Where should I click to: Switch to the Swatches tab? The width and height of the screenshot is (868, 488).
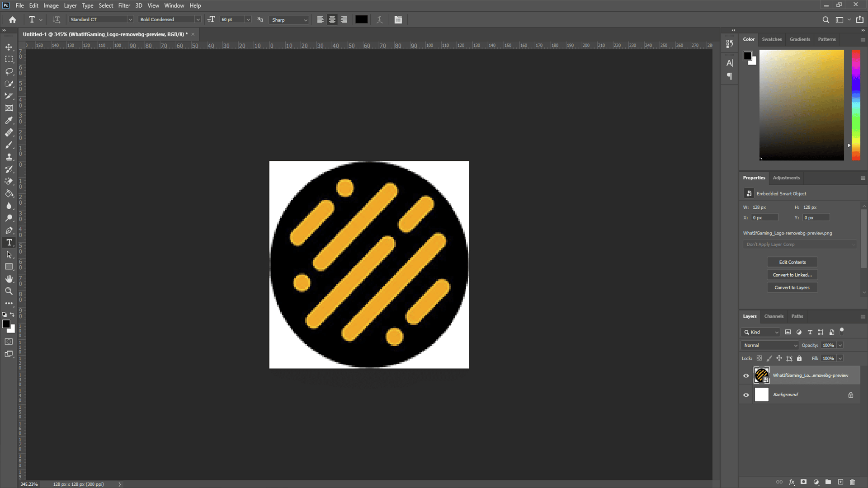[x=772, y=39]
